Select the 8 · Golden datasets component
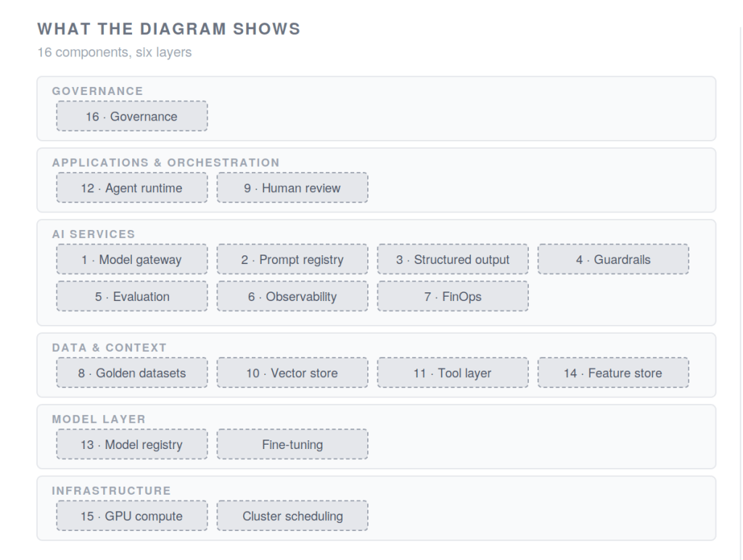The width and height of the screenshot is (743, 560). click(132, 372)
